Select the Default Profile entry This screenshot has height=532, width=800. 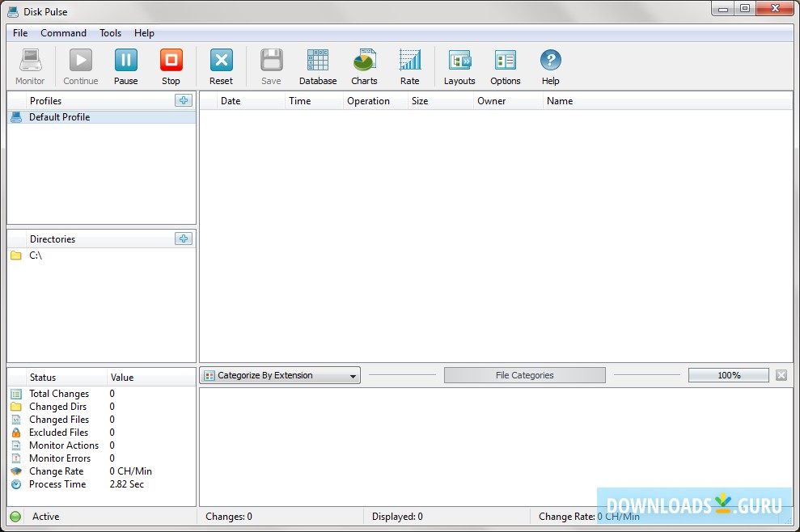pos(102,116)
